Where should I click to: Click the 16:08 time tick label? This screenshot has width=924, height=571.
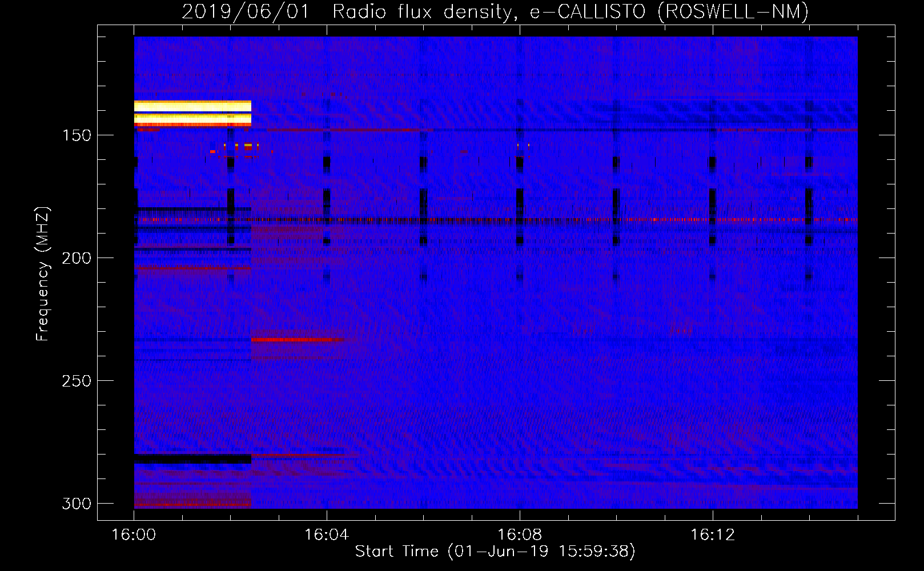(520, 534)
